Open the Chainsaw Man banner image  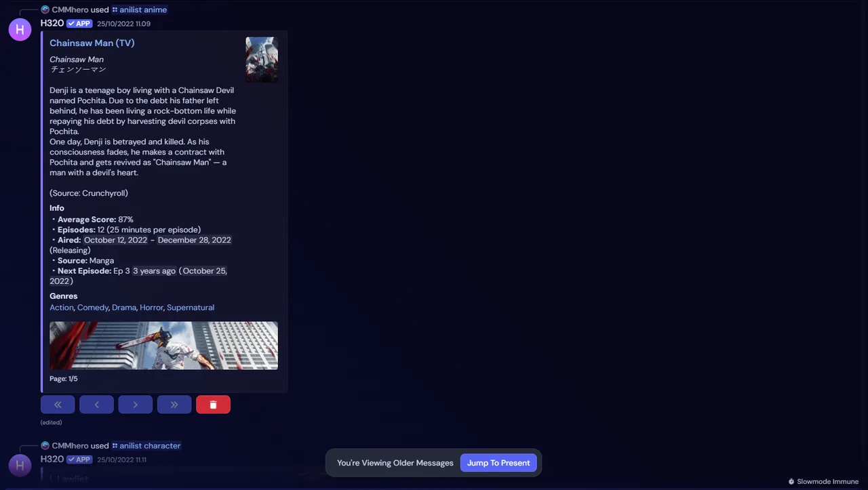(x=163, y=346)
